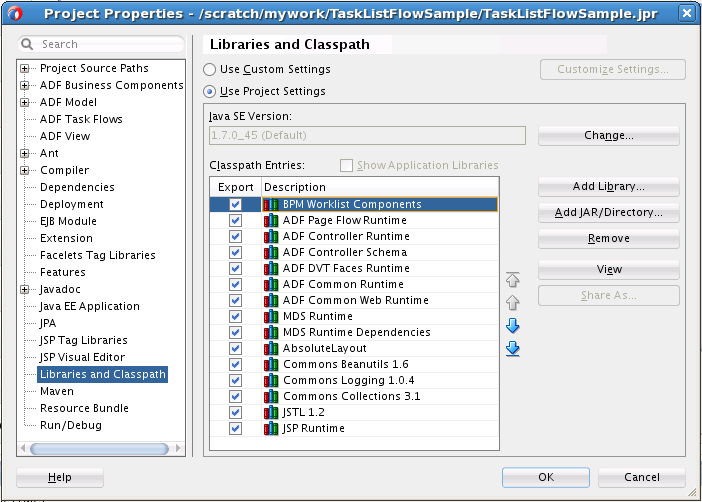Click the ADF Common Web Runtime library icon
702x502 pixels.
point(271,300)
